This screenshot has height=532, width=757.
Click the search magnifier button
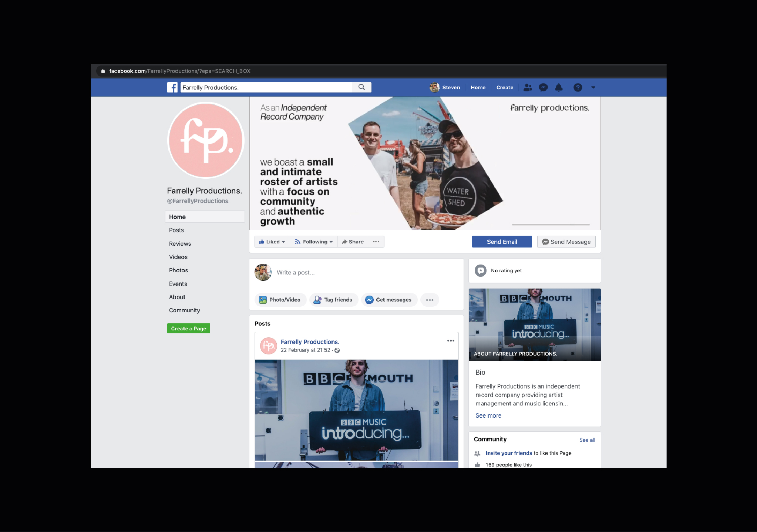coord(361,87)
